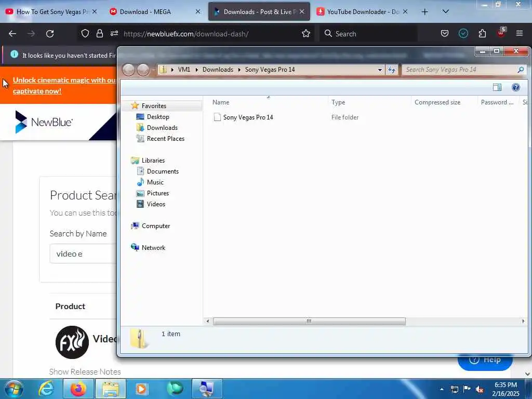Viewport: 532px width, 399px height.
Task: Sort by Password column header
Action: coord(497,102)
